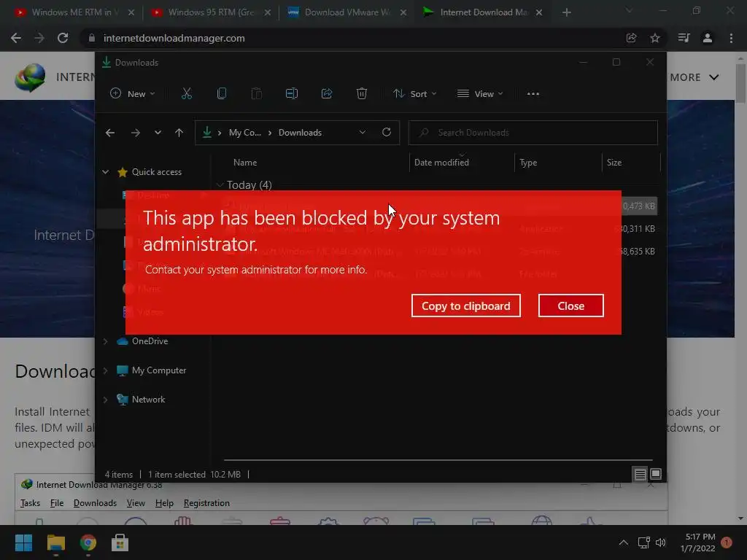Click the browser back arrow
The height and width of the screenshot is (560, 747).
(16, 38)
